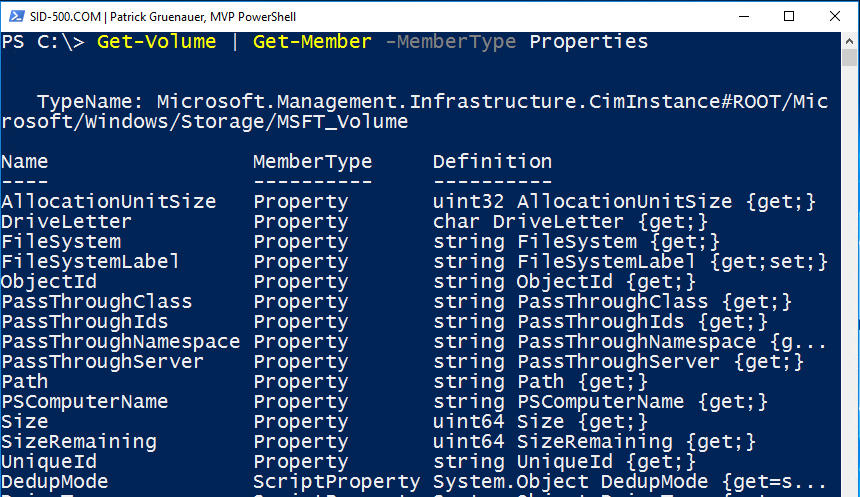Click the Get-Volume command text
The height and width of the screenshot is (497, 860).
tap(156, 42)
